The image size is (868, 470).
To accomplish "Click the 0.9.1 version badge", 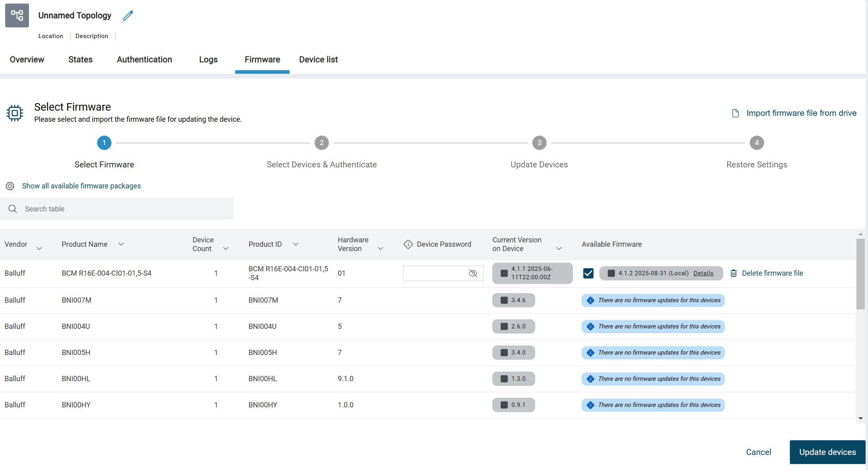I will point(514,405).
